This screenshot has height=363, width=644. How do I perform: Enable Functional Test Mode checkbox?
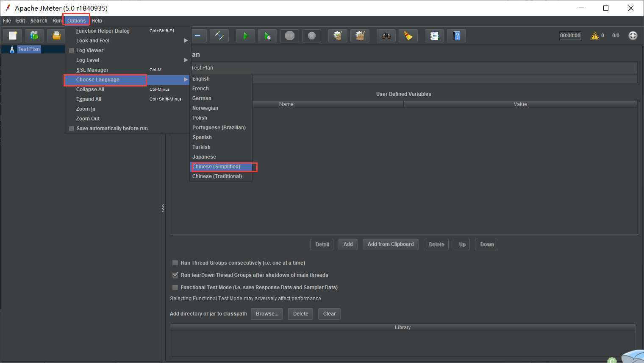(x=175, y=288)
